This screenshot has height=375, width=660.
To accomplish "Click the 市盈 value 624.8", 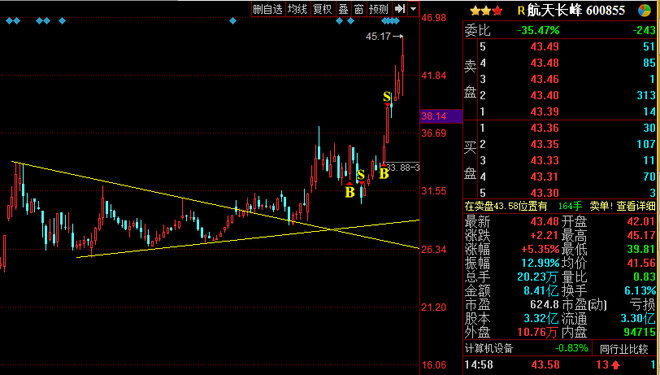I will tap(545, 304).
